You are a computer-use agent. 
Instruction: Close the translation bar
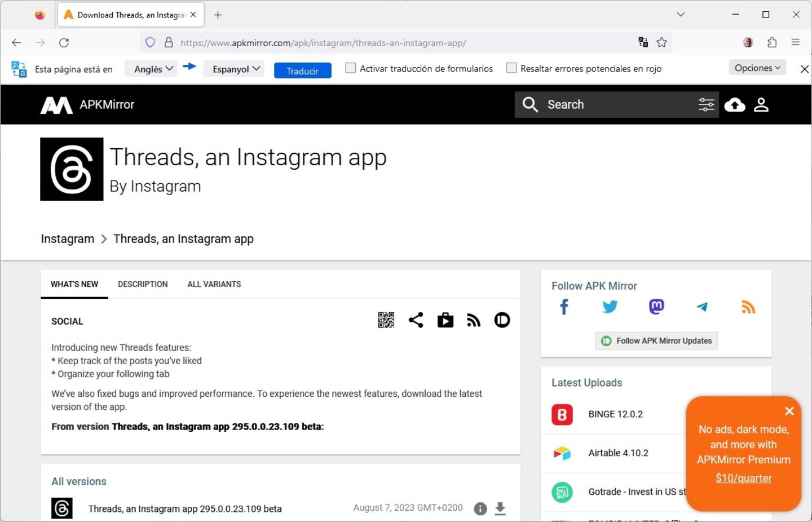pos(805,69)
